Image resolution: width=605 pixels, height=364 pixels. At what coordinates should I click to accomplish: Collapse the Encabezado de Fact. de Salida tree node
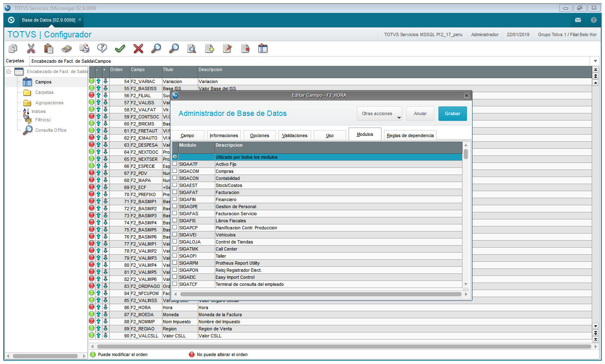coord(8,71)
